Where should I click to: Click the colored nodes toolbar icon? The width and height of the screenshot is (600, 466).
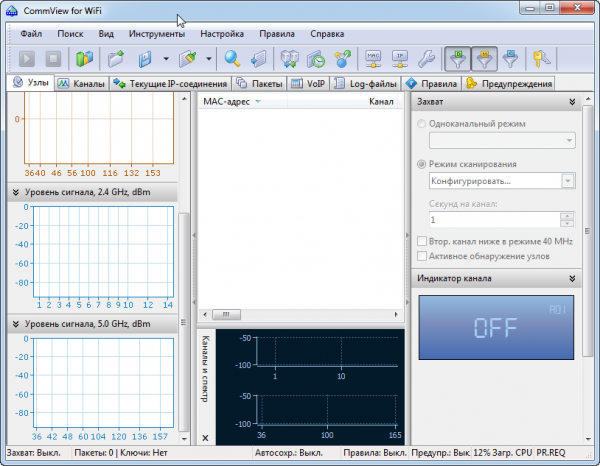pyautogui.click(x=342, y=59)
